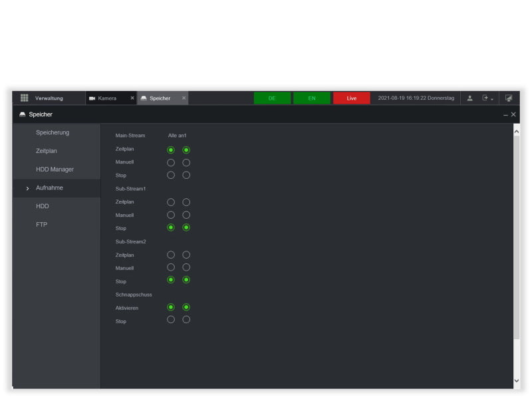Switch to the Kamera tab

tap(107, 98)
